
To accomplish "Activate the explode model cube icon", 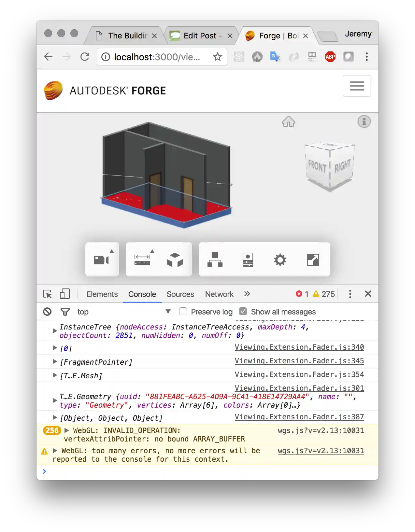I will [175, 260].
